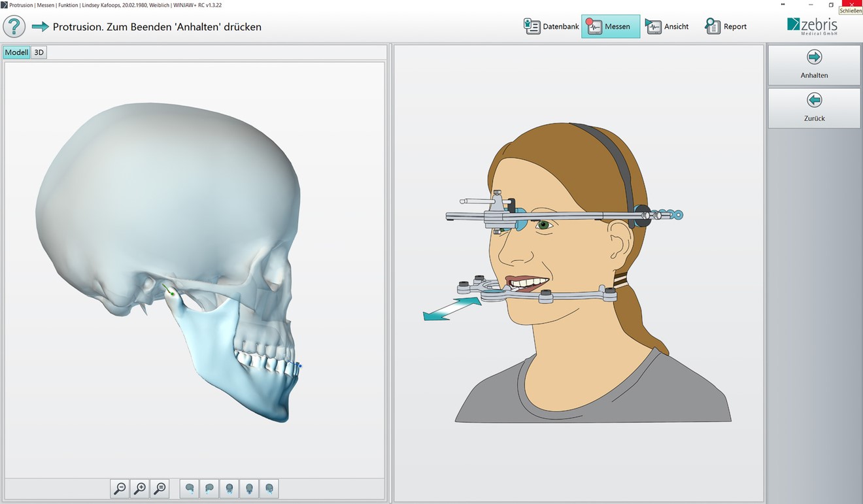Select the Messen module
The width and height of the screenshot is (863, 504).
click(x=610, y=27)
